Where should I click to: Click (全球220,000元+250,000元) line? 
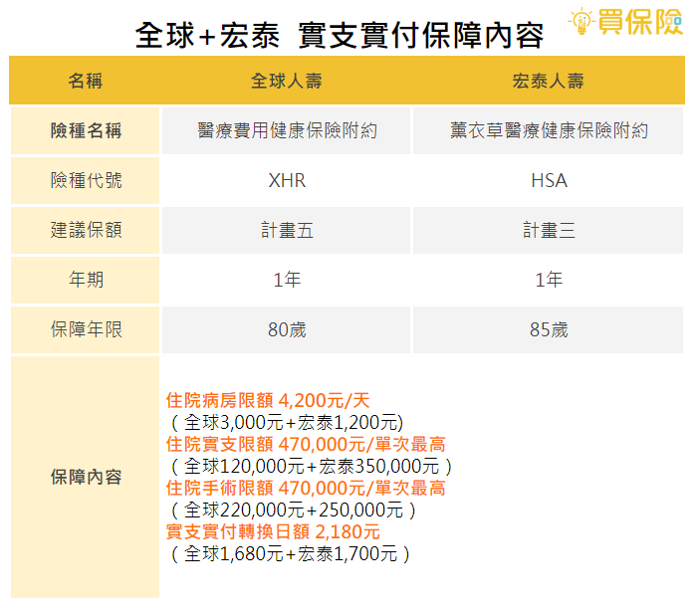click(294, 510)
